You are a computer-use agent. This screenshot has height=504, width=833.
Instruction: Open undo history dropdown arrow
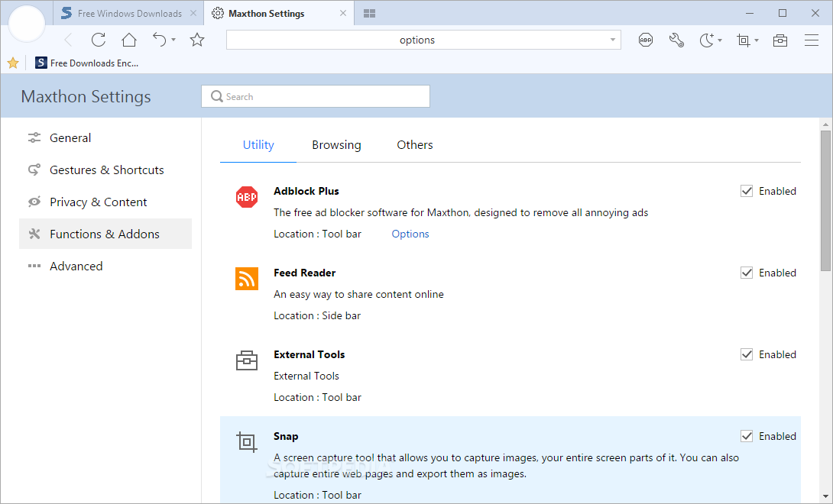coord(173,40)
